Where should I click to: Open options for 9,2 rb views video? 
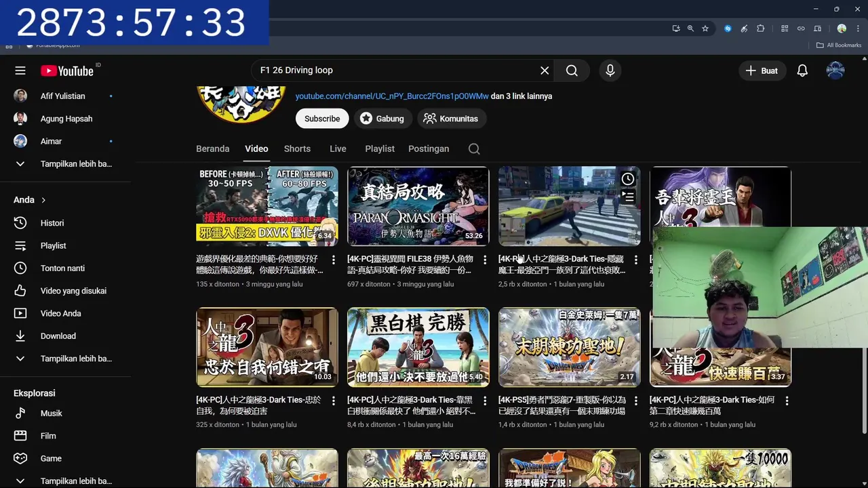(x=787, y=401)
